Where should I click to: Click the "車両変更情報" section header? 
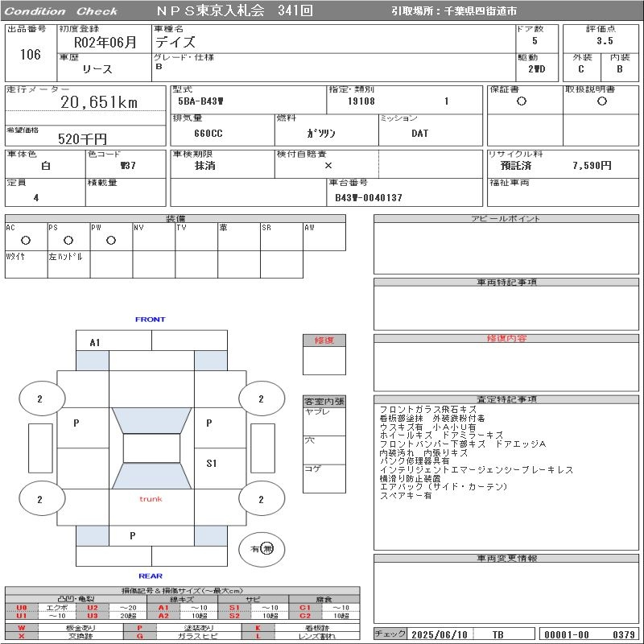(x=506, y=558)
